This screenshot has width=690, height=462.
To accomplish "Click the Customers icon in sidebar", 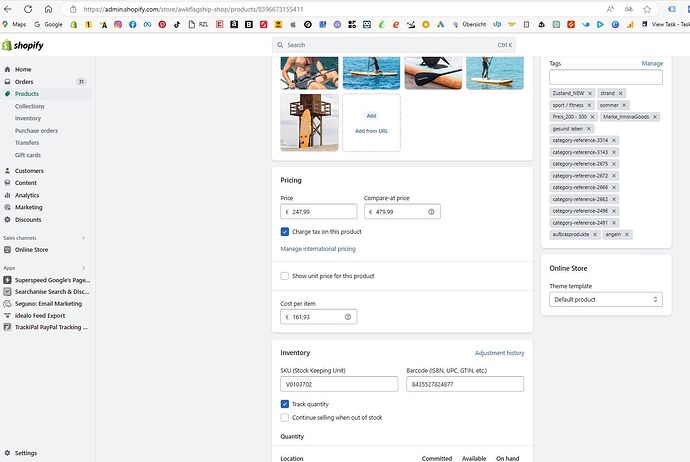I will click(7, 171).
